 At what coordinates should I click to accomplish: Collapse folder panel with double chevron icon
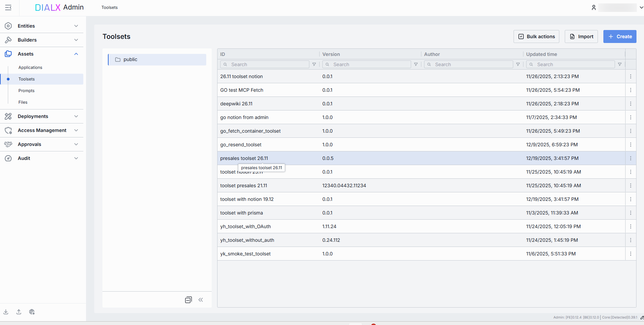[201, 300]
